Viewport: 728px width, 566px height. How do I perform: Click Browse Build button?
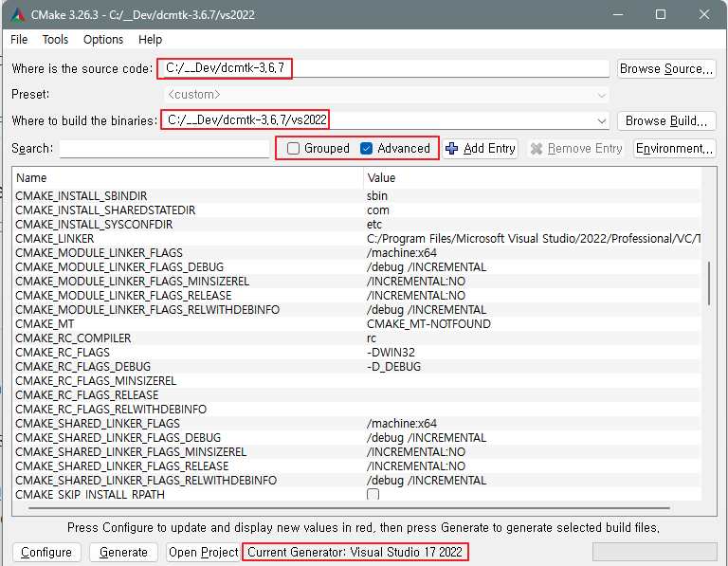pos(666,120)
